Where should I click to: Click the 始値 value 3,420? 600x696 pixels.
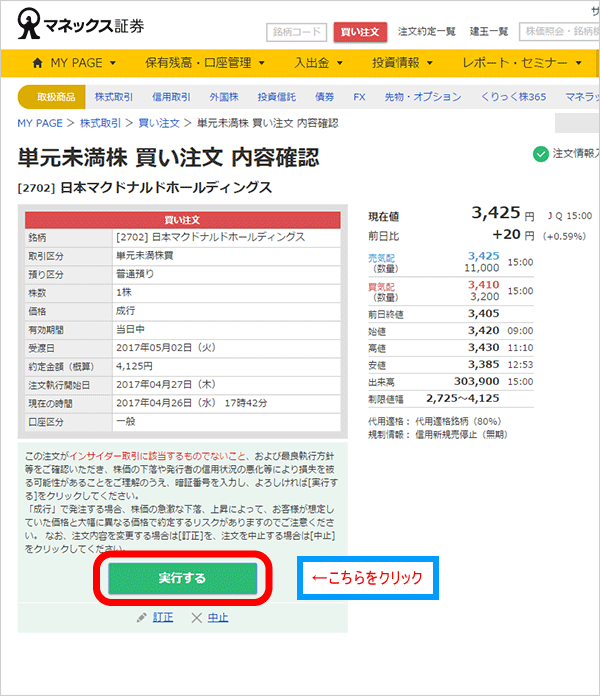[484, 331]
